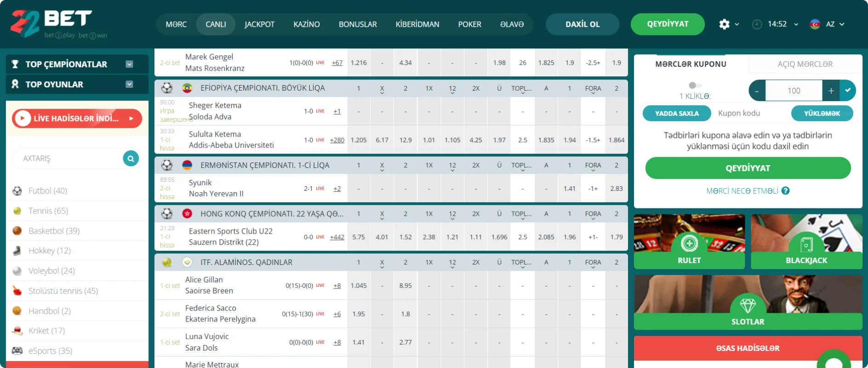Open the settings dropdown arrow

point(737,24)
